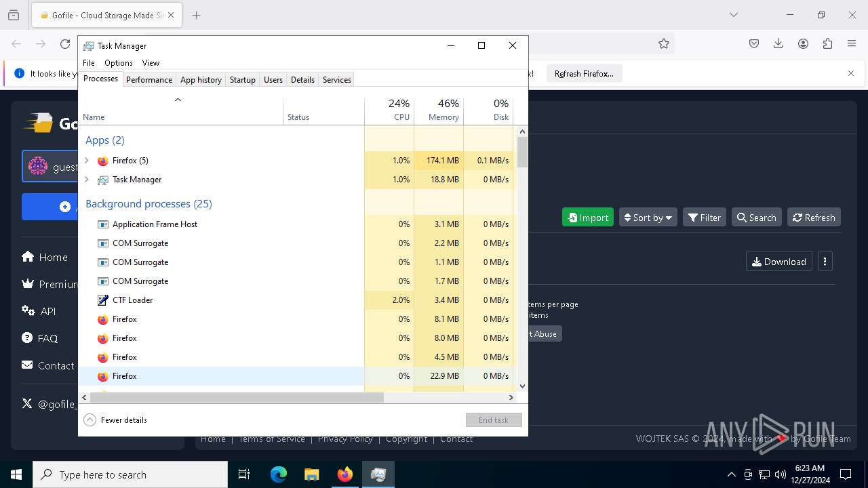The height and width of the screenshot is (488, 868).
Task: Open the Options menu in Task Manager
Action: [119, 63]
